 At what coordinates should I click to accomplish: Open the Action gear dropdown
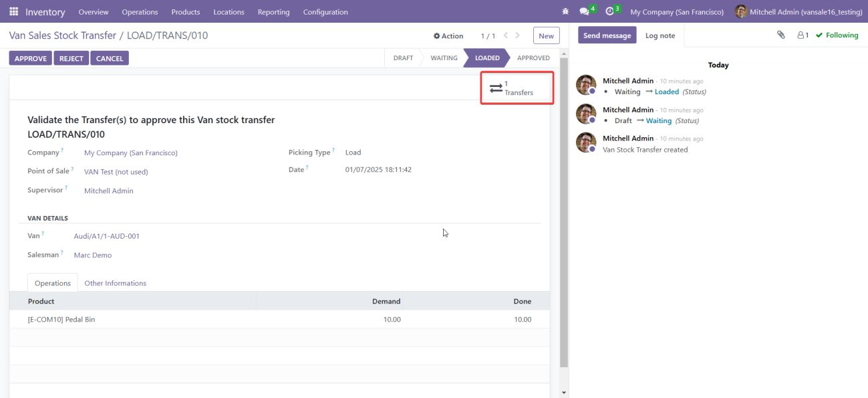pos(448,36)
